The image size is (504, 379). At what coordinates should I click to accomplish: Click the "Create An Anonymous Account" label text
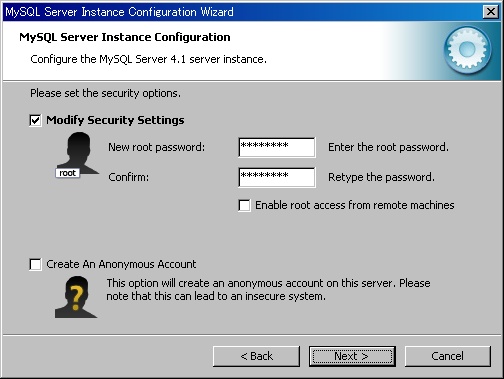click(121, 264)
